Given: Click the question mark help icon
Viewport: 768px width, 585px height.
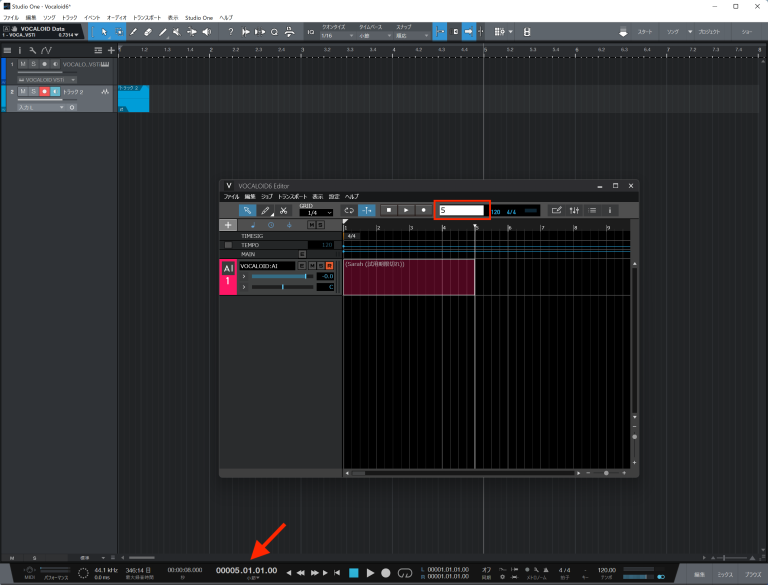Looking at the screenshot, I should point(231,32).
